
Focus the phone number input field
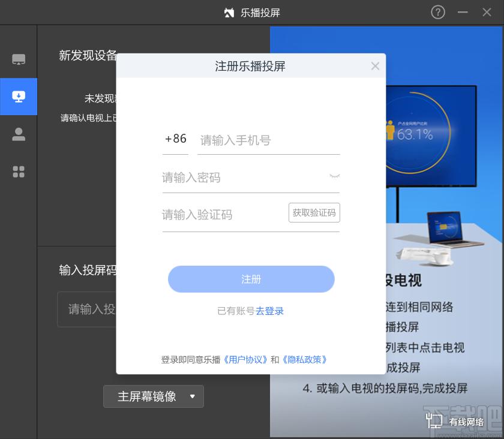click(x=269, y=140)
